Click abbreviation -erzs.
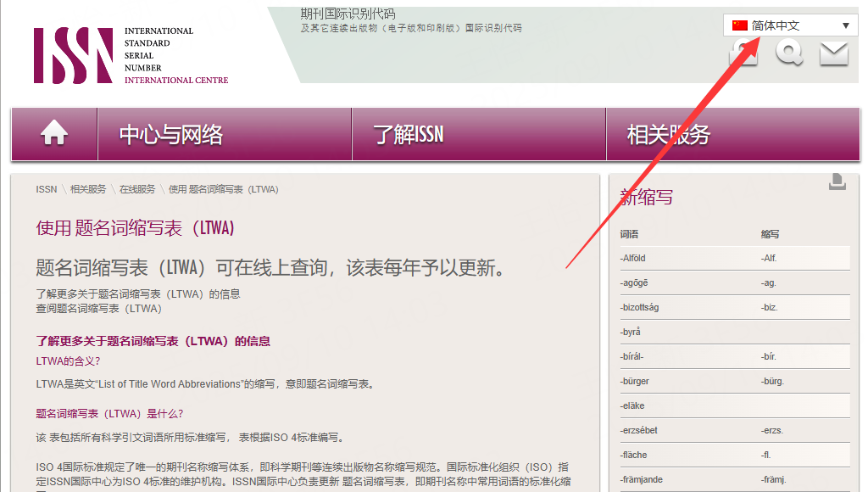The height and width of the screenshot is (492, 868). (x=771, y=431)
